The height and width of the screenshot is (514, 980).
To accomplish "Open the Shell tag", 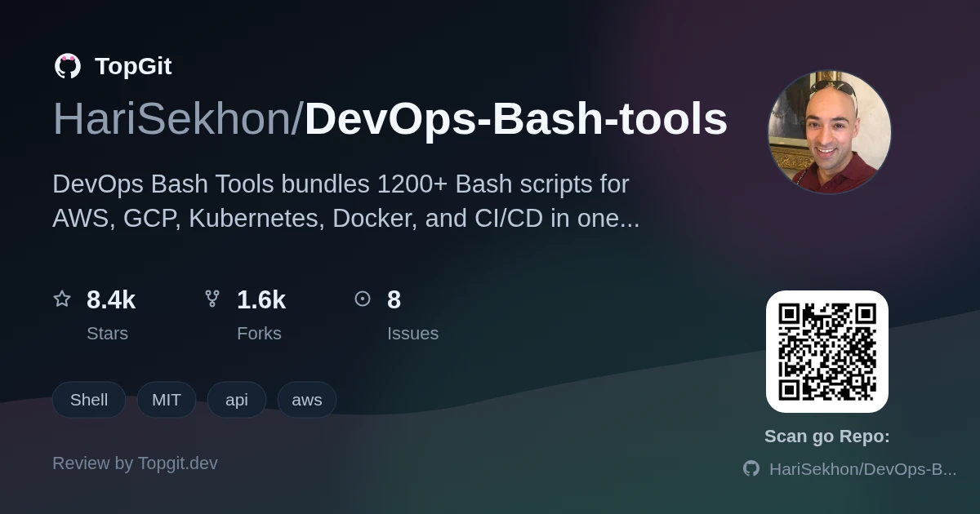I will pyautogui.click(x=89, y=400).
